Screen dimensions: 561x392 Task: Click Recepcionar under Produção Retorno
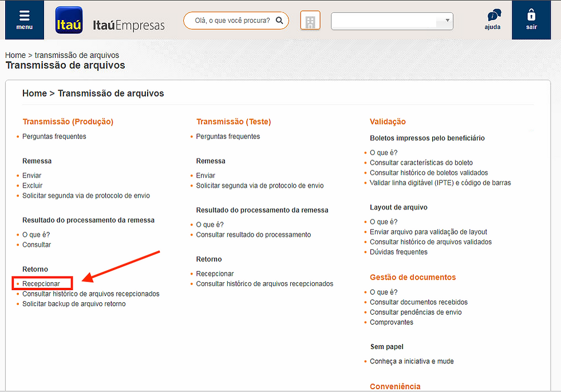pos(41,284)
